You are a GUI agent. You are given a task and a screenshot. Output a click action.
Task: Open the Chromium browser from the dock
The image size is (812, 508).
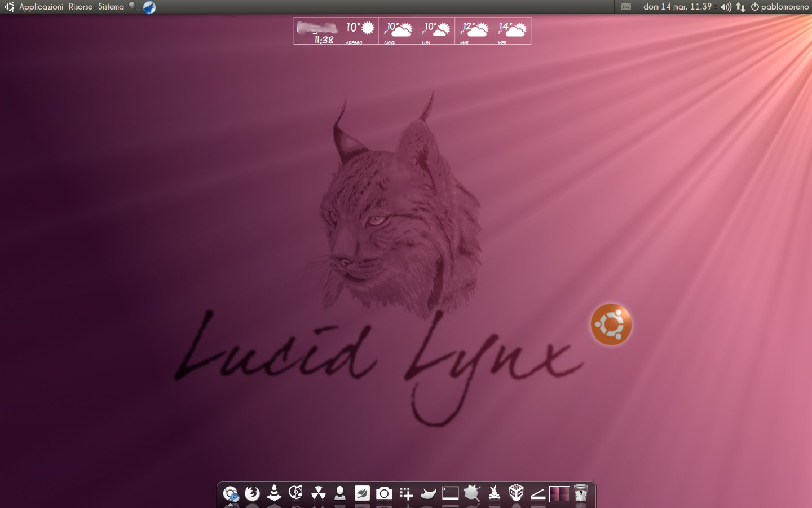pos(230,493)
